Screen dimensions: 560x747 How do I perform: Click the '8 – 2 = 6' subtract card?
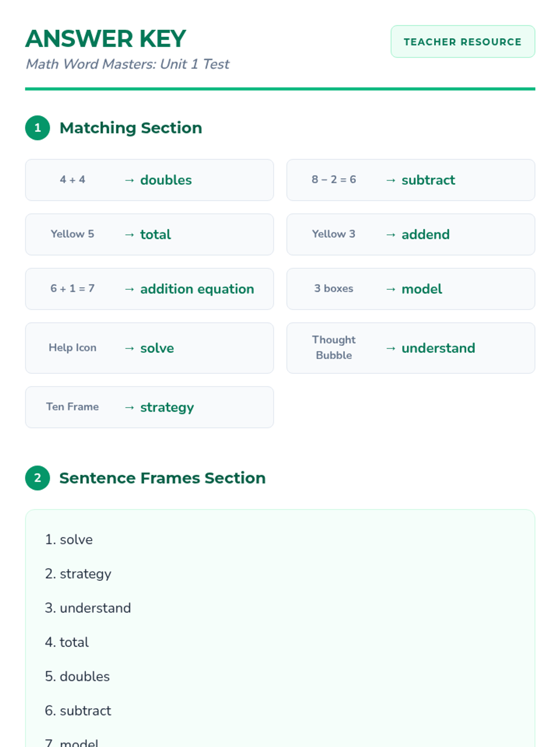[411, 180]
